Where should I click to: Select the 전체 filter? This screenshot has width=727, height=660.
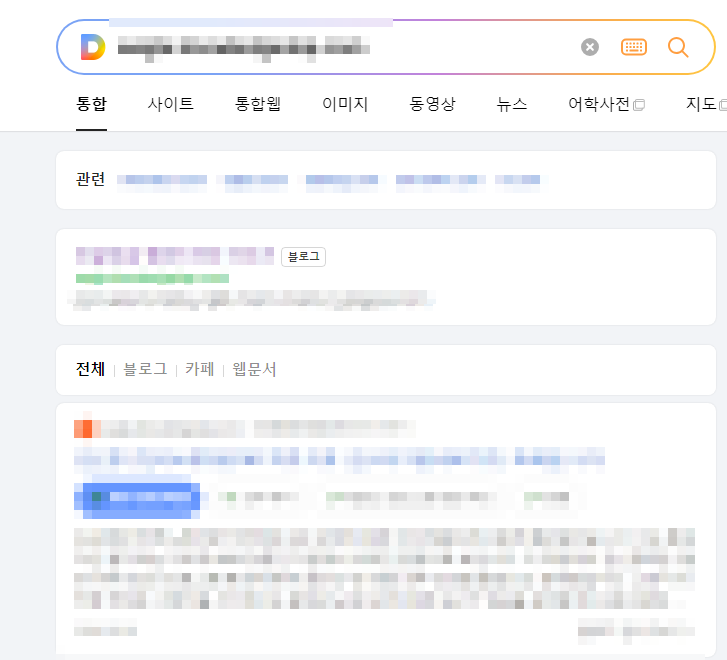[90, 369]
